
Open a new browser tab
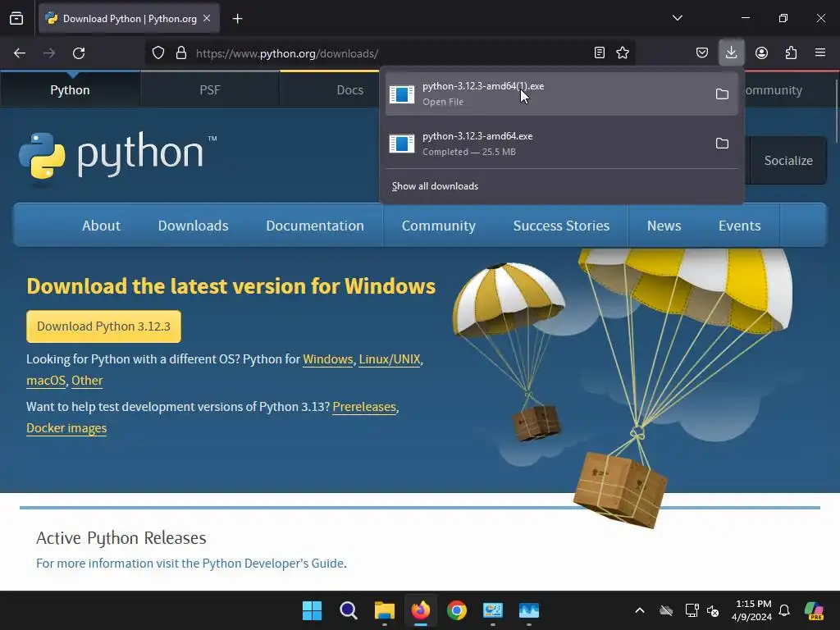(x=237, y=19)
